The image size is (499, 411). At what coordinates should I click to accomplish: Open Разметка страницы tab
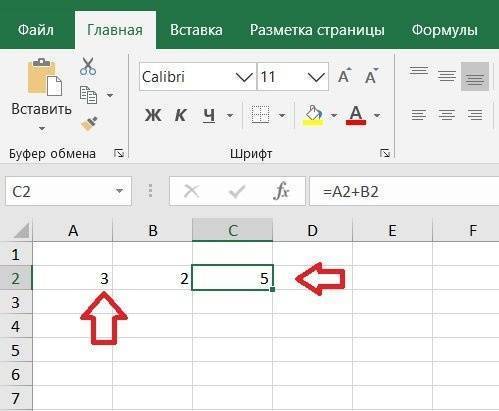click(x=317, y=30)
